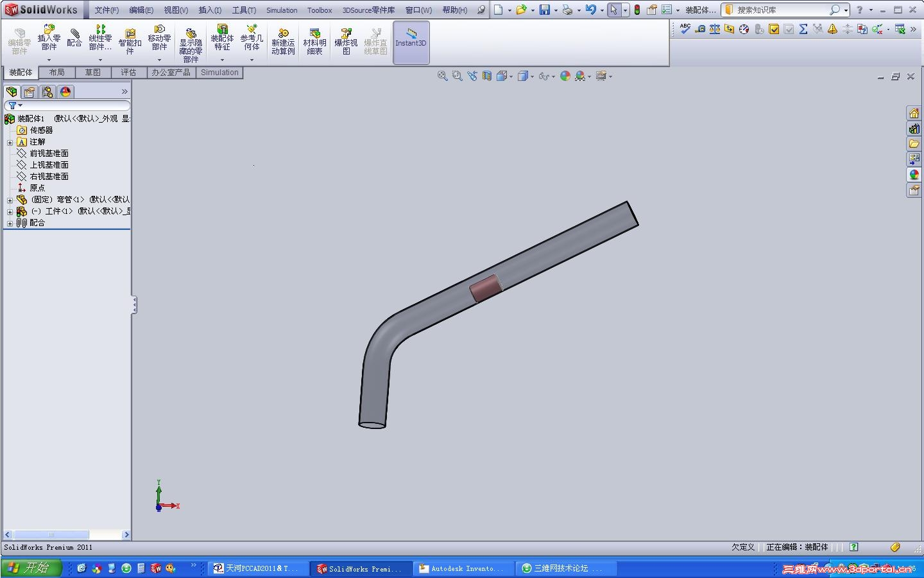Open the dropdown arrow under 插入零部件
924x578 pixels.
coord(49,60)
